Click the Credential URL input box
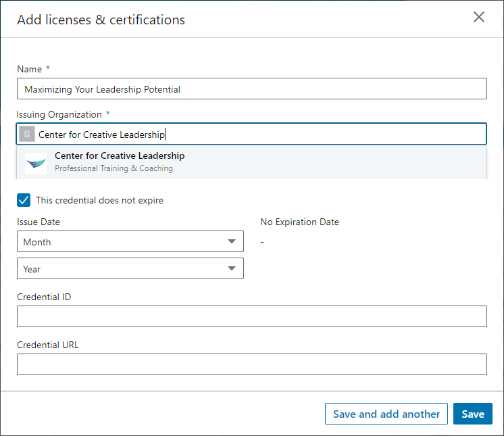 coord(251,364)
